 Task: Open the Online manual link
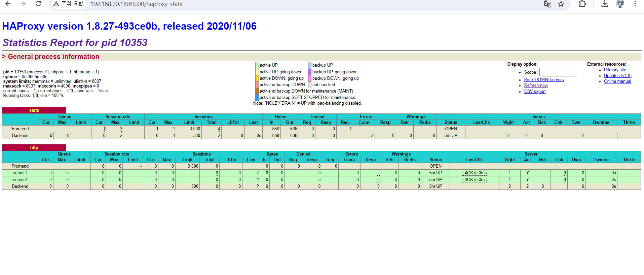pyautogui.click(x=617, y=81)
